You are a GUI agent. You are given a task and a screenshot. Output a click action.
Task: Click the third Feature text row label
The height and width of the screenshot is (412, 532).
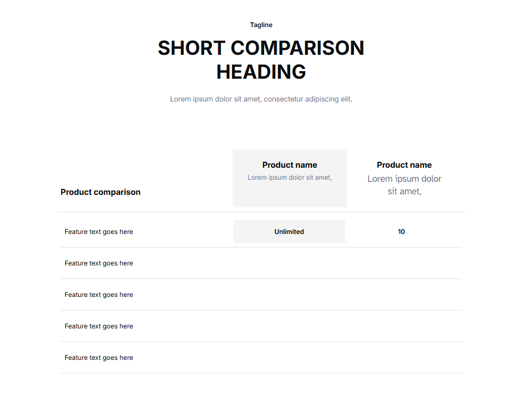point(99,295)
